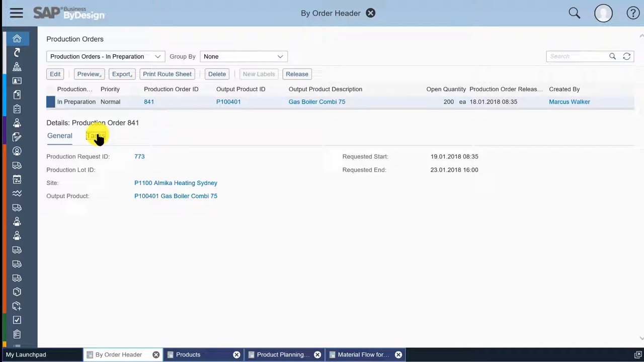Click Print Route Sheet button
Image resolution: width=644 pixels, height=362 pixels.
(x=167, y=74)
